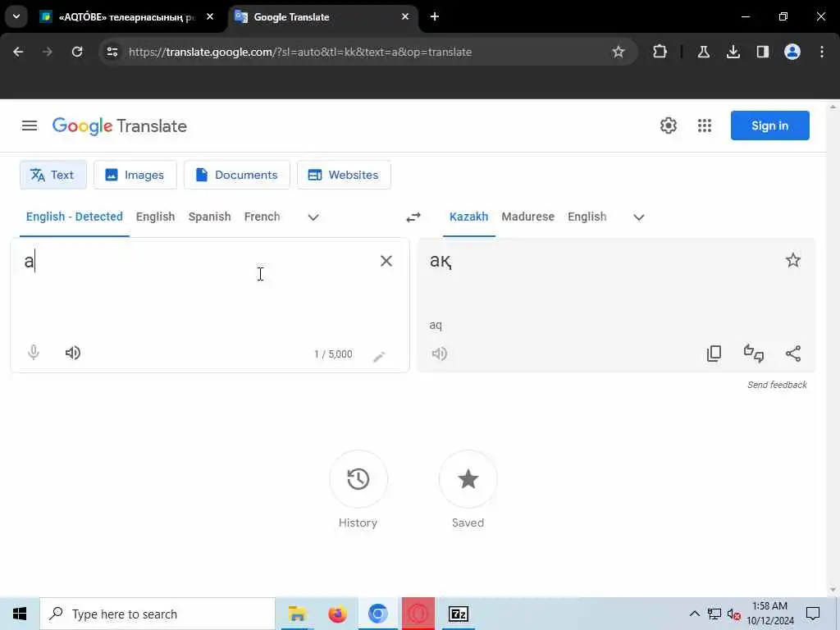Listen to the source text
Viewport: 840px width, 630px height.
[x=73, y=353]
